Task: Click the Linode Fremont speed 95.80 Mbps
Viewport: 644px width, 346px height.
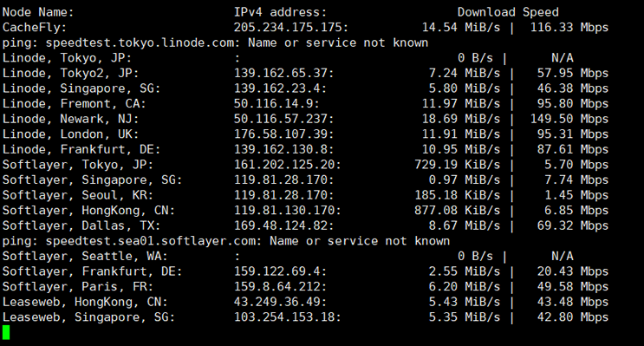Action: click(x=573, y=103)
